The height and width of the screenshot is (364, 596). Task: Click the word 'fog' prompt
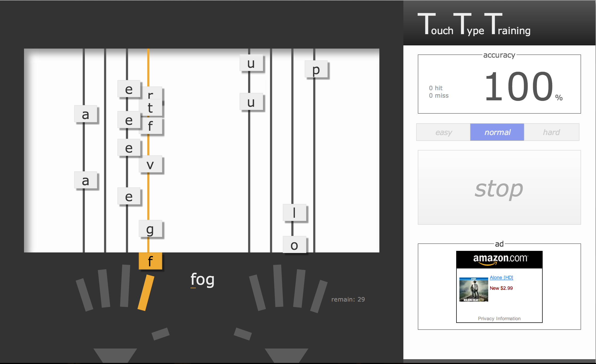click(x=202, y=280)
